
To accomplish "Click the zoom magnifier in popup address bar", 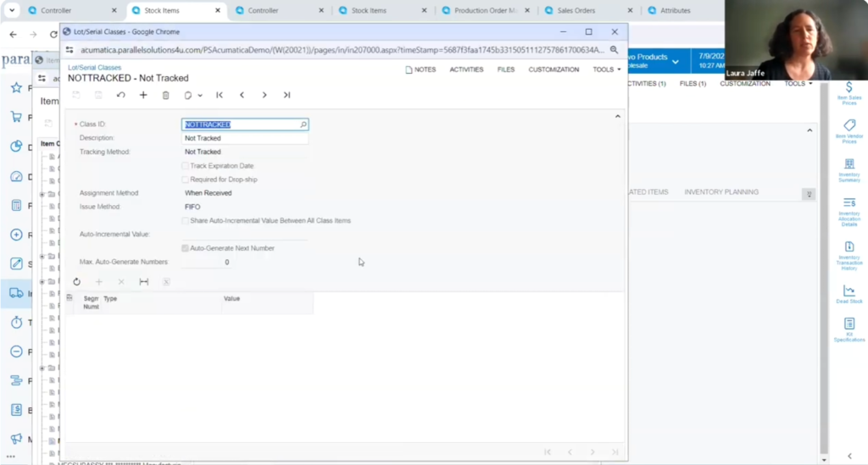I will (x=614, y=50).
